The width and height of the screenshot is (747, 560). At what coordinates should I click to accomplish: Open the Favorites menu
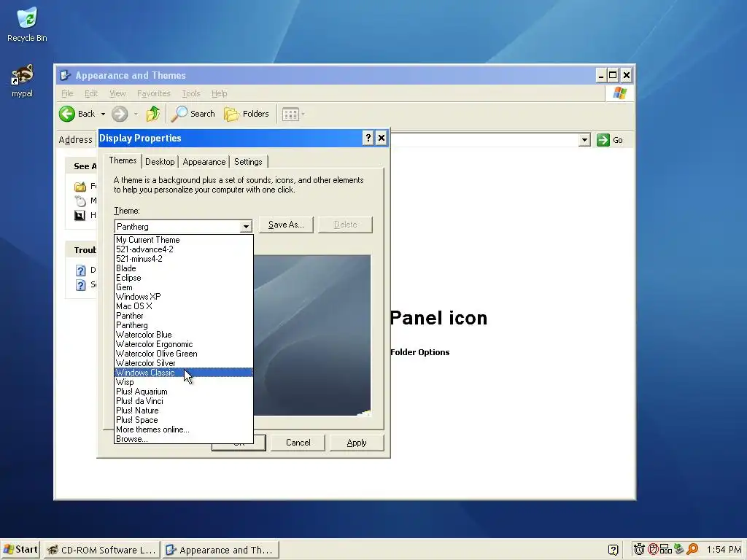153,93
